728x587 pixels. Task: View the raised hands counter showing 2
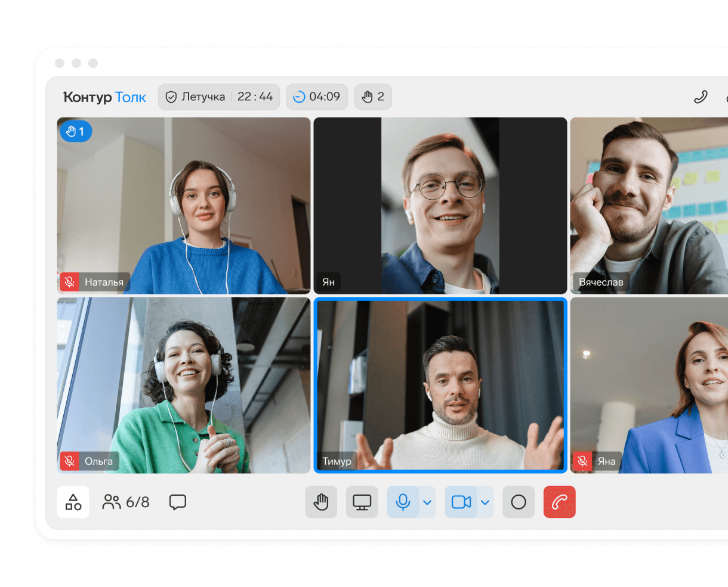[373, 97]
